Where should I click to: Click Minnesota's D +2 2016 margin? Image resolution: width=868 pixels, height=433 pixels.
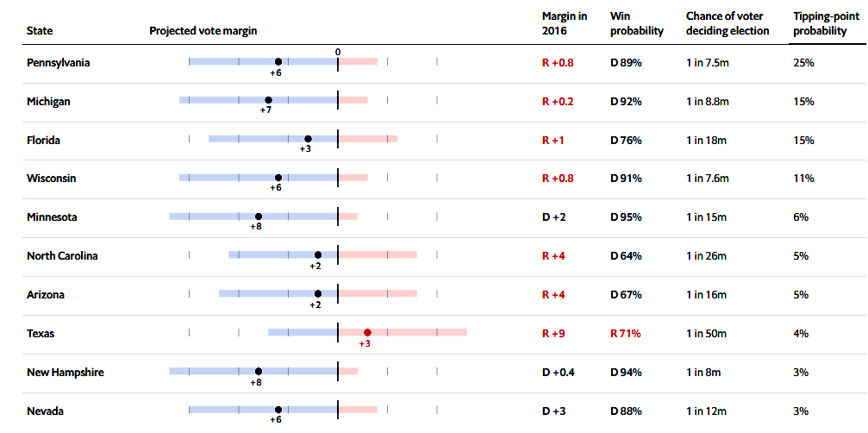tap(556, 216)
